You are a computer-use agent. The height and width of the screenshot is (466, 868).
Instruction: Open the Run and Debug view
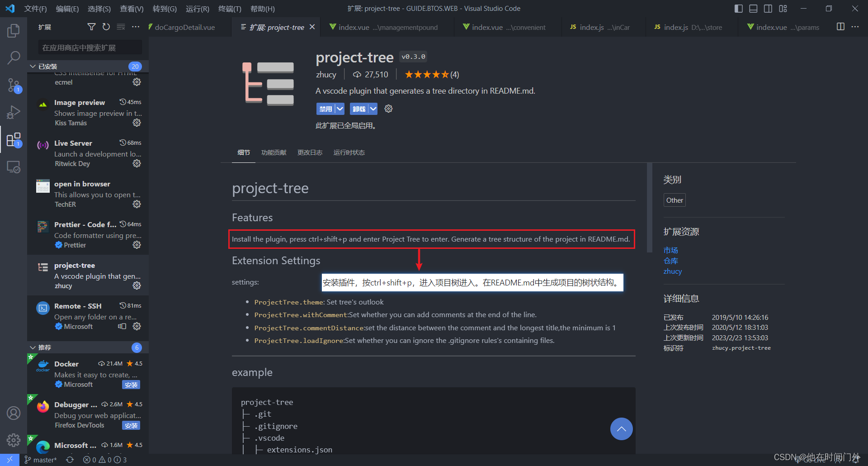tap(14, 112)
